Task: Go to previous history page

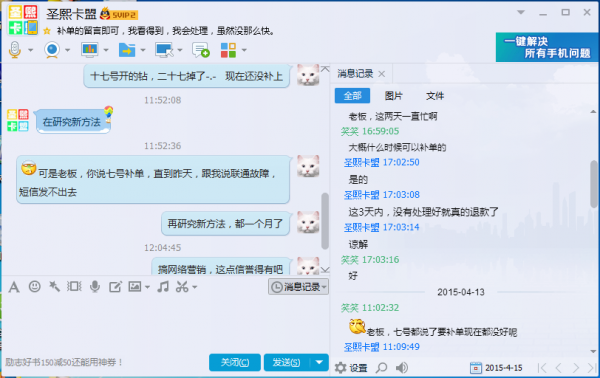Action: 559,368
